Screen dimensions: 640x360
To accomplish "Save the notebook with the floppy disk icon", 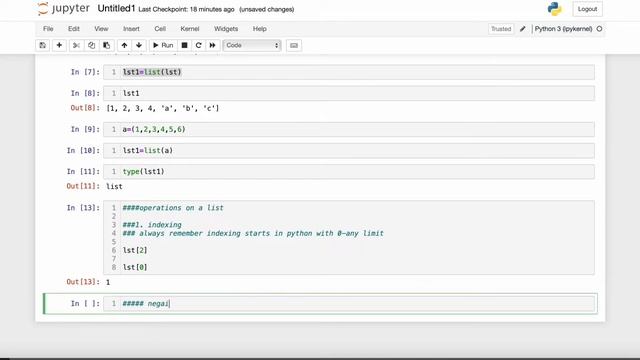I will (42, 45).
